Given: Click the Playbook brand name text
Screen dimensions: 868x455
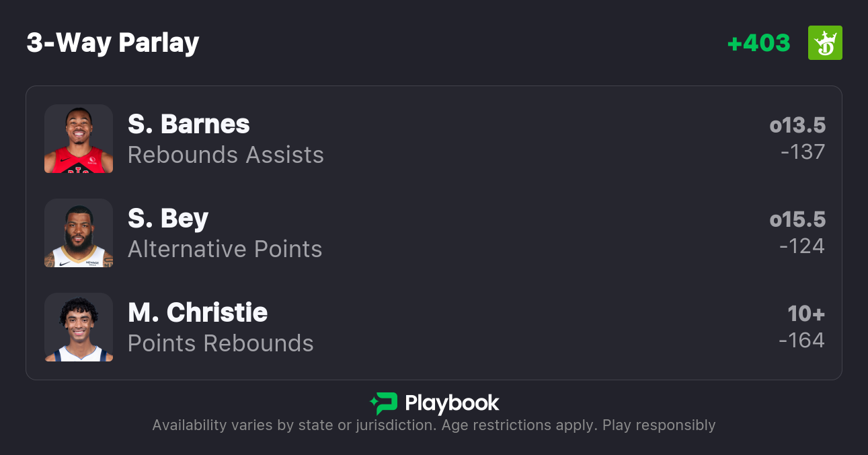Looking at the screenshot, I should point(452,403).
